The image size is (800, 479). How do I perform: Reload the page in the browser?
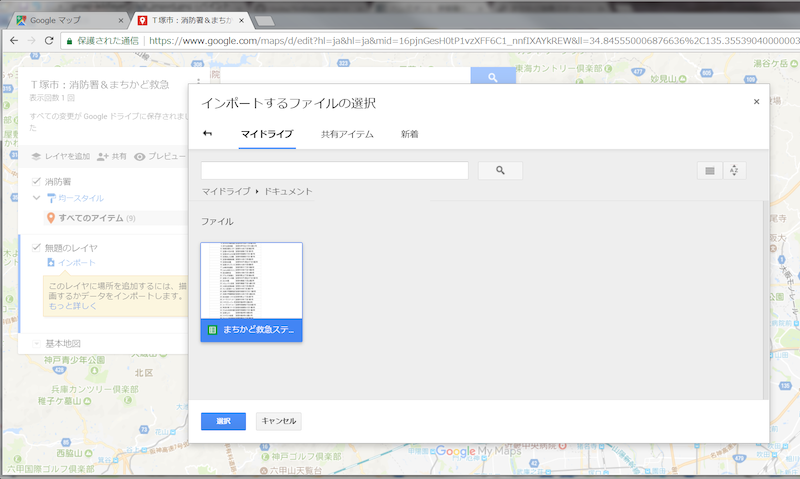[x=49, y=40]
